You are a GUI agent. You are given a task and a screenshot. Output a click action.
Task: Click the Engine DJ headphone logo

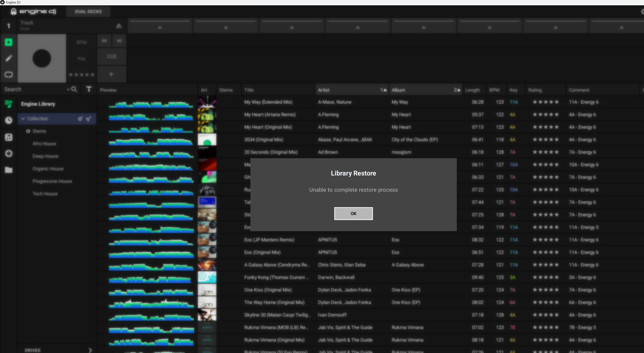pyautogui.click(x=13, y=11)
